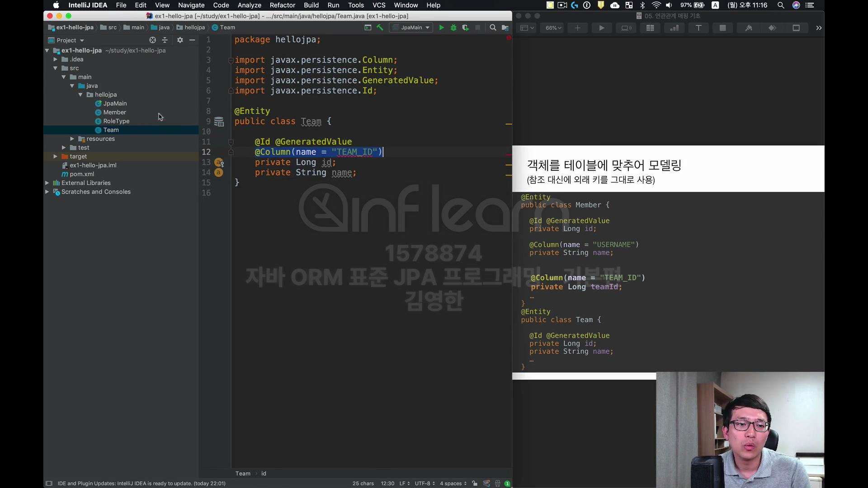
Task: Collapse the main folder arrow
Action: (x=64, y=77)
